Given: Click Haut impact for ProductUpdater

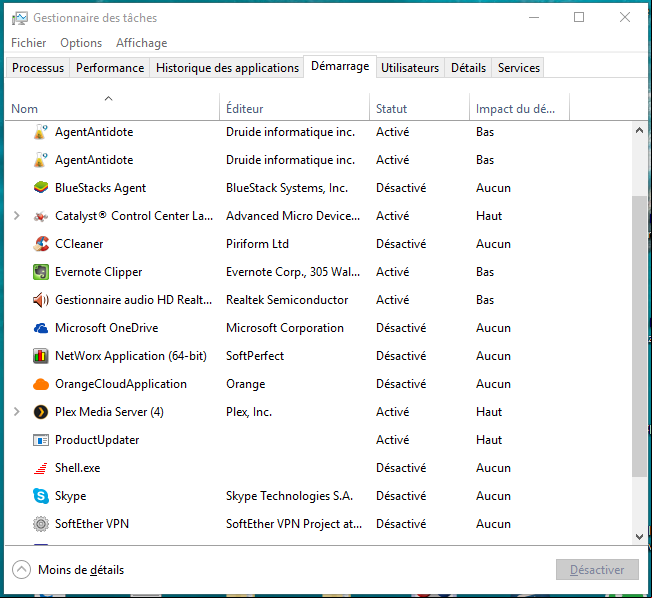Looking at the screenshot, I should pyautogui.click(x=489, y=440).
